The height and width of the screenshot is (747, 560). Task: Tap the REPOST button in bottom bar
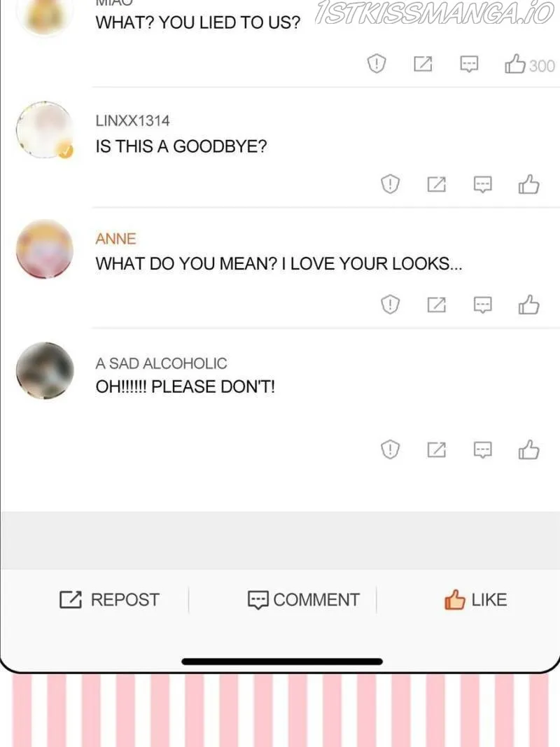click(x=109, y=600)
